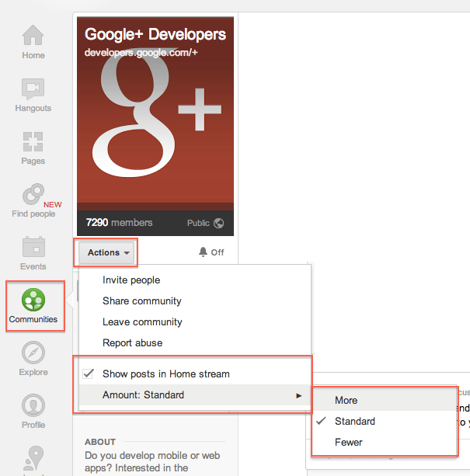Choose Report abuse from Actions menu

tap(195, 342)
